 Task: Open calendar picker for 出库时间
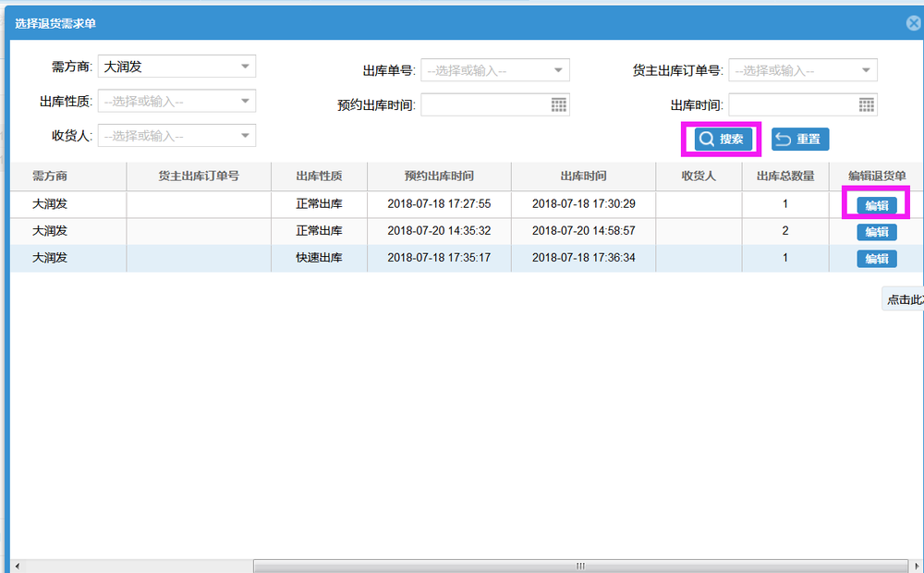[x=866, y=104]
